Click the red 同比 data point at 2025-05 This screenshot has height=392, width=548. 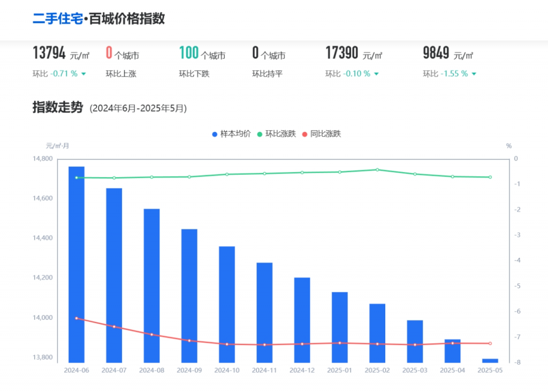490,343
